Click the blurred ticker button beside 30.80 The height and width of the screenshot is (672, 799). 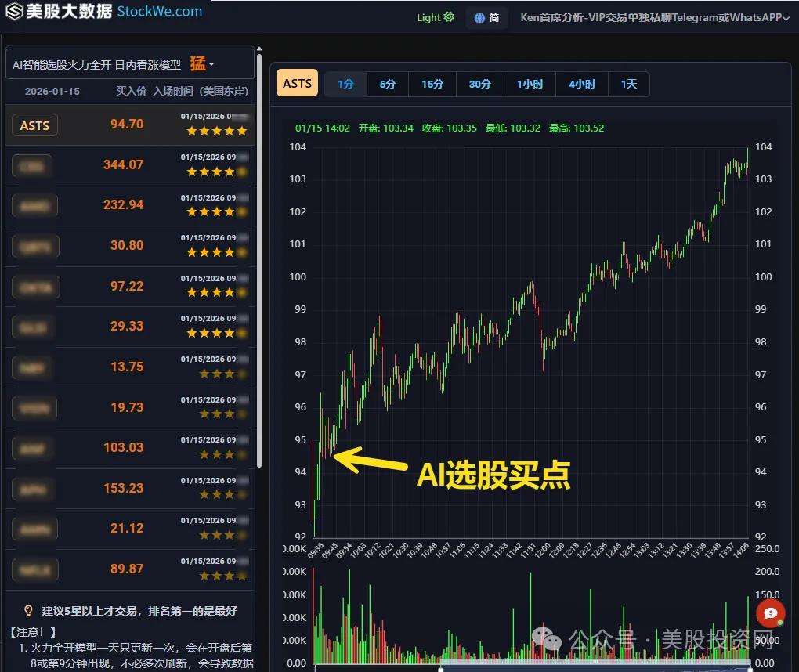(x=35, y=247)
